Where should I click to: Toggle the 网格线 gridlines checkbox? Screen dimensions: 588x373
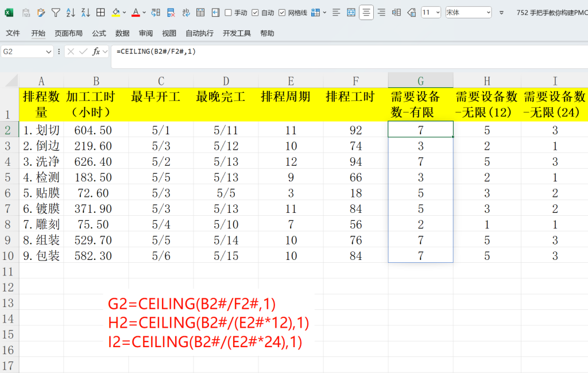(x=282, y=13)
